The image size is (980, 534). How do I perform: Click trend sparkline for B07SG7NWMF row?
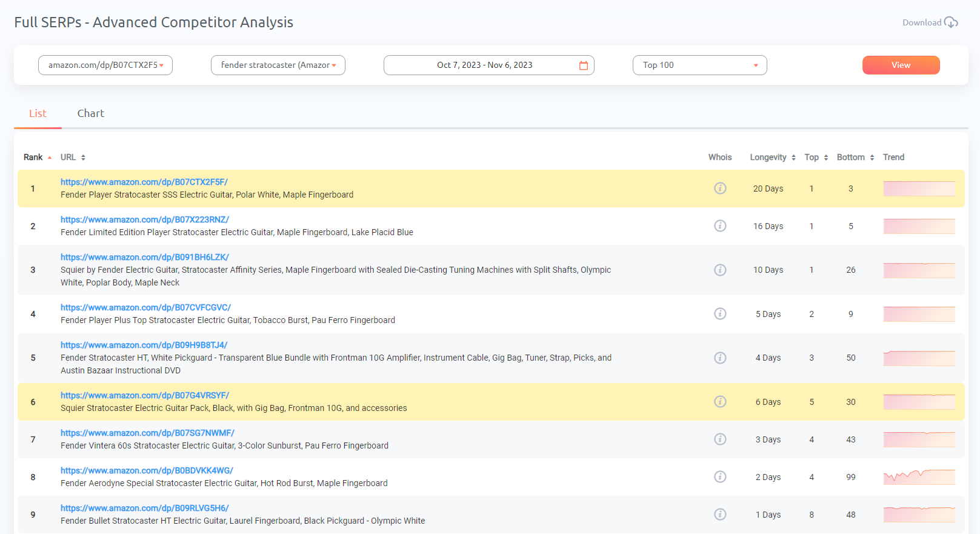pyautogui.click(x=919, y=439)
